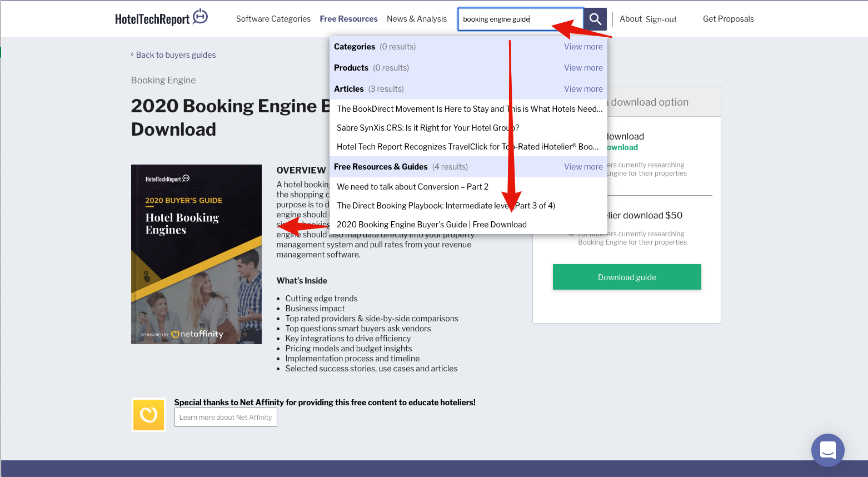
Task: Click the Hotel Booking Engines guide cover image
Action: [x=196, y=254]
